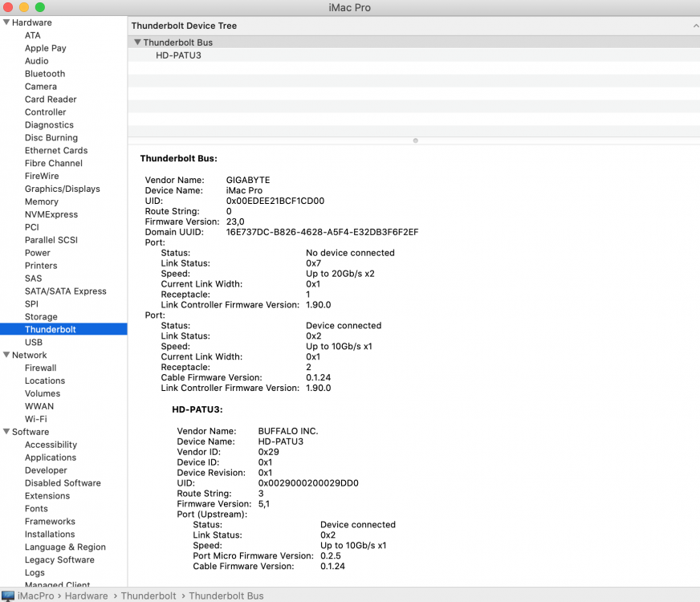Viewport: 700px width, 602px height.
Task: Select Printers in the sidebar
Action: 41,266
